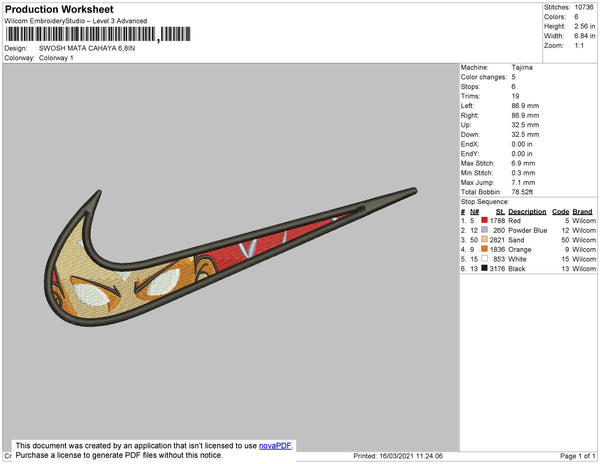The width and height of the screenshot is (600, 464).
Task: Click Min Stitch value '0.3 mm'
Action: 523,173
